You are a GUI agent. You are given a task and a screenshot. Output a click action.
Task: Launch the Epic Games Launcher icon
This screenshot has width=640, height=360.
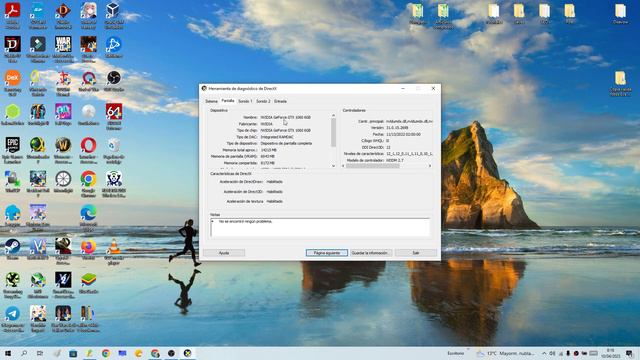coord(12,145)
